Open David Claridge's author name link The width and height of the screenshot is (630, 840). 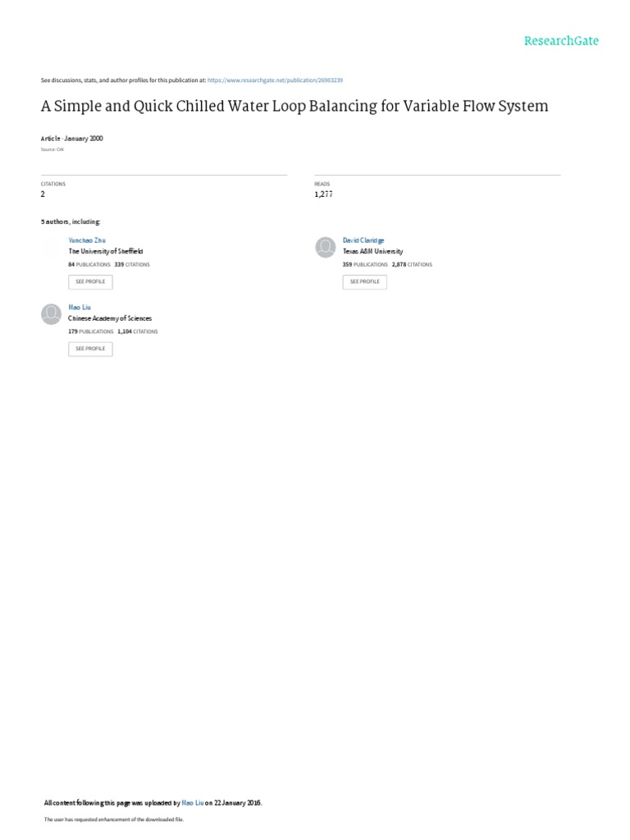point(363,240)
